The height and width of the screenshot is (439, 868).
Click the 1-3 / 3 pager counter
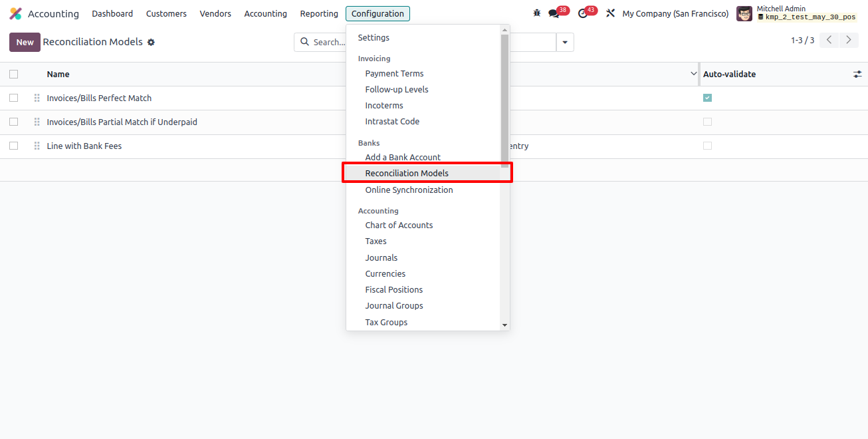(x=802, y=41)
